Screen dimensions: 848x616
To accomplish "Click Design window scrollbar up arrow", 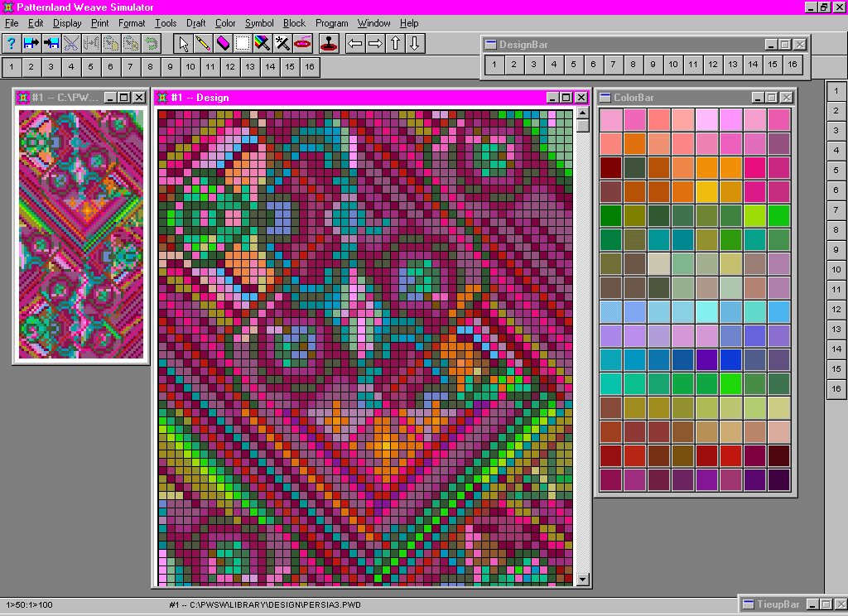I will [x=582, y=113].
